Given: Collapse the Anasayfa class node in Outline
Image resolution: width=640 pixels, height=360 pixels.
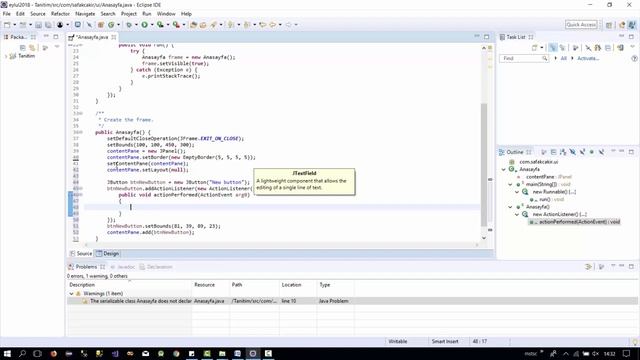Looking at the screenshot, I should pyautogui.click(x=504, y=169).
